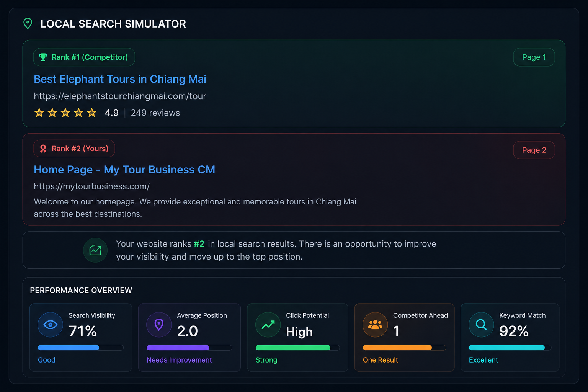Click the One Result status label
Image resolution: width=588 pixels, height=392 pixels.
(381, 360)
